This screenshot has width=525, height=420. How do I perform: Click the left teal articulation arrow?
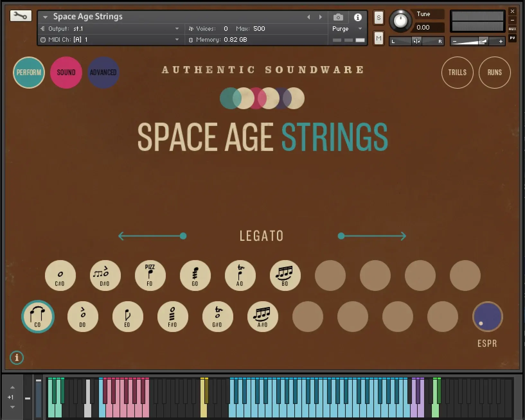pyautogui.click(x=152, y=236)
